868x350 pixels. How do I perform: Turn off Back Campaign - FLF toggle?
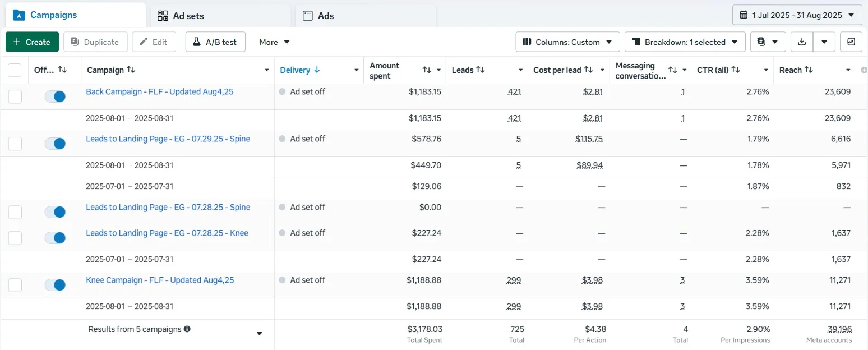(56, 96)
